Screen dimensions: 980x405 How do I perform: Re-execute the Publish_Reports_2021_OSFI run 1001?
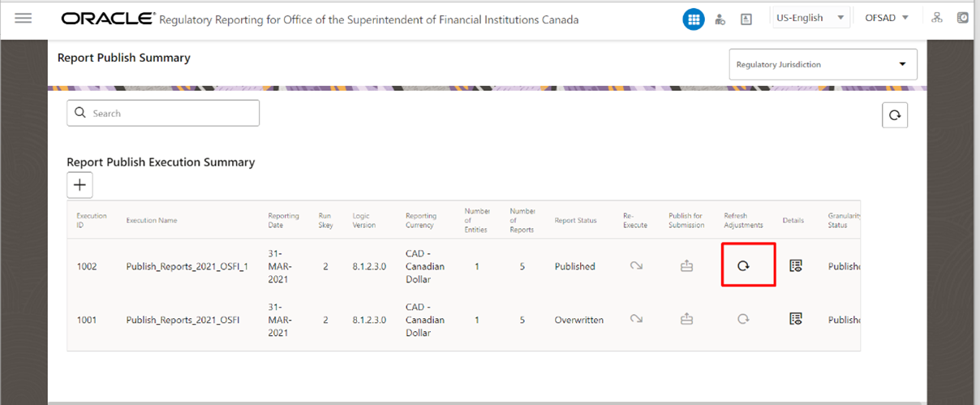click(x=636, y=320)
